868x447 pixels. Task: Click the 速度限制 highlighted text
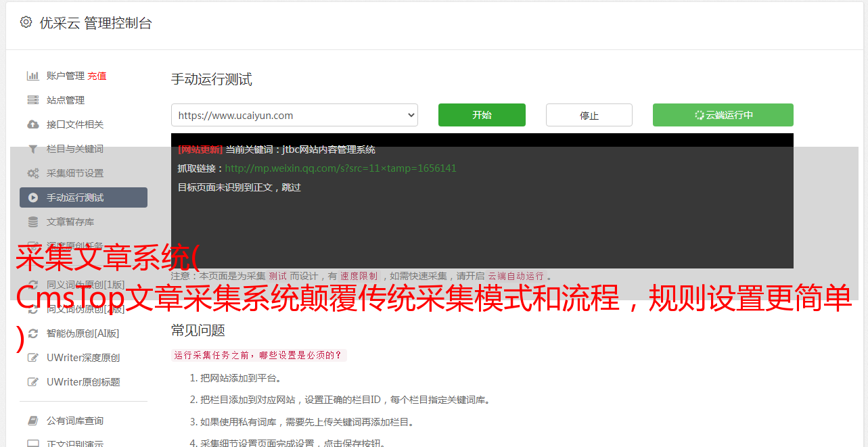click(x=359, y=276)
